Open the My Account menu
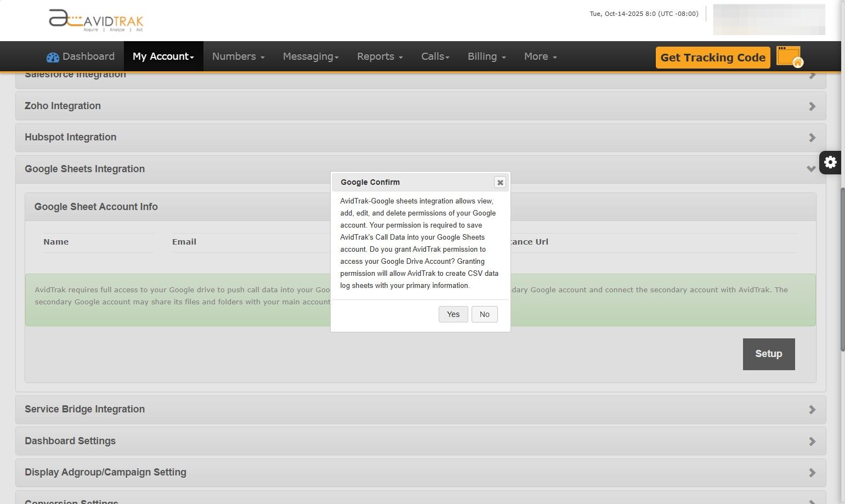The width and height of the screenshot is (845, 504). [x=163, y=56]
